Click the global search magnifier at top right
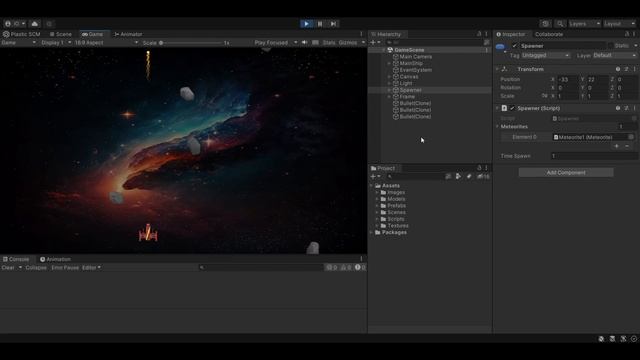640x360 pixels. click(x=560, y=24)
